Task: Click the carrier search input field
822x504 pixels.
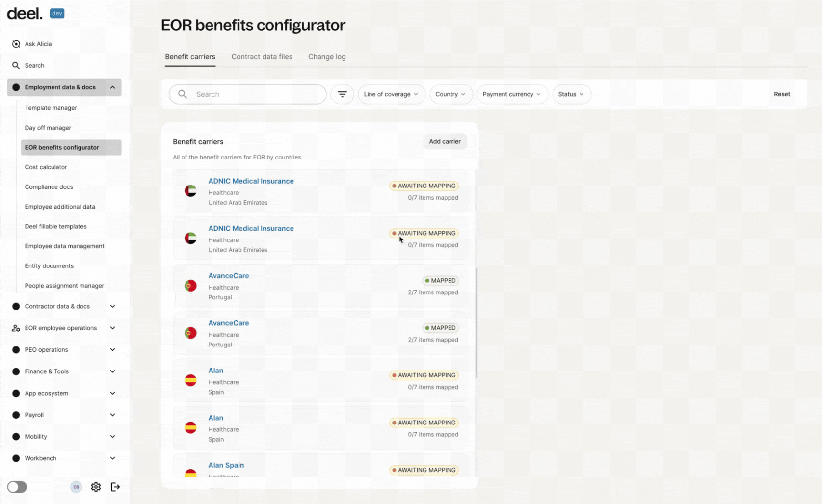Action: (x=247, y=94)
